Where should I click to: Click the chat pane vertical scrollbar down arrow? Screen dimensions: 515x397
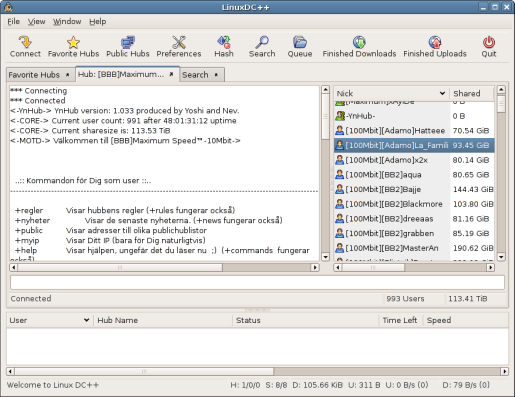coord(325,257)
